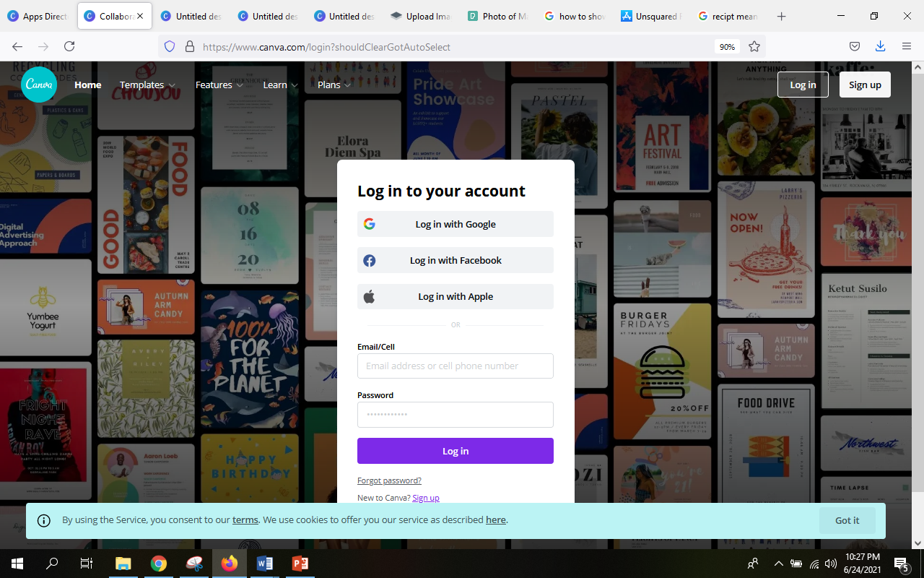Reload the page with refresh icon
This screenshot has height=578, width=924.
coord(69,46)
